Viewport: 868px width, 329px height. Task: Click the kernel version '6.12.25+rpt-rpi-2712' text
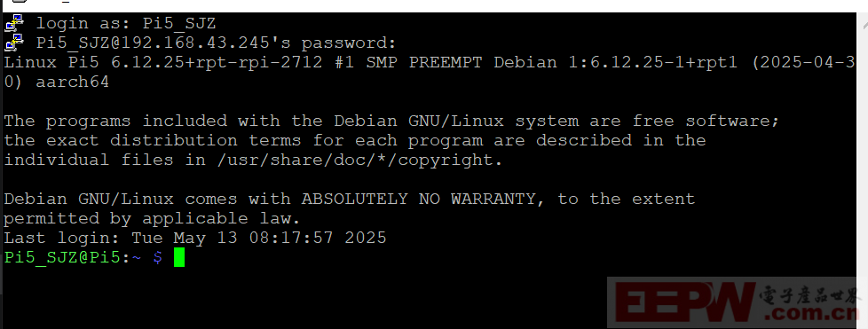click(217, 62)
